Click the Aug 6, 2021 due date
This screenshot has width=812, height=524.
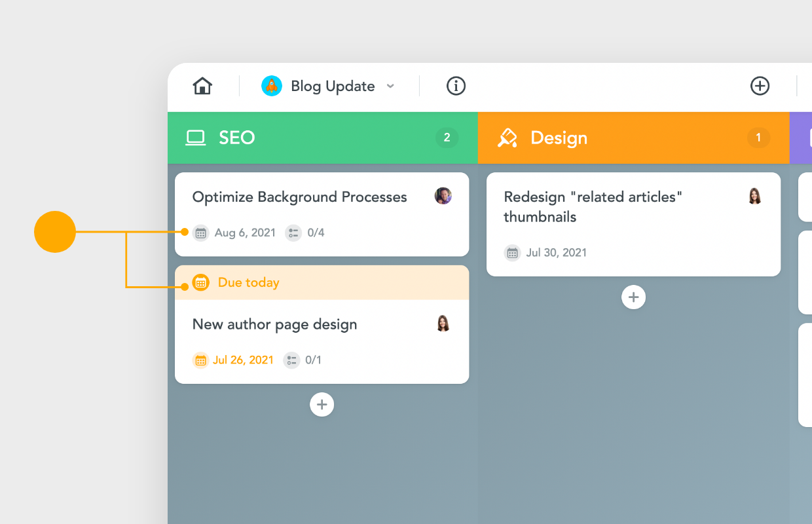click(246, 233)
